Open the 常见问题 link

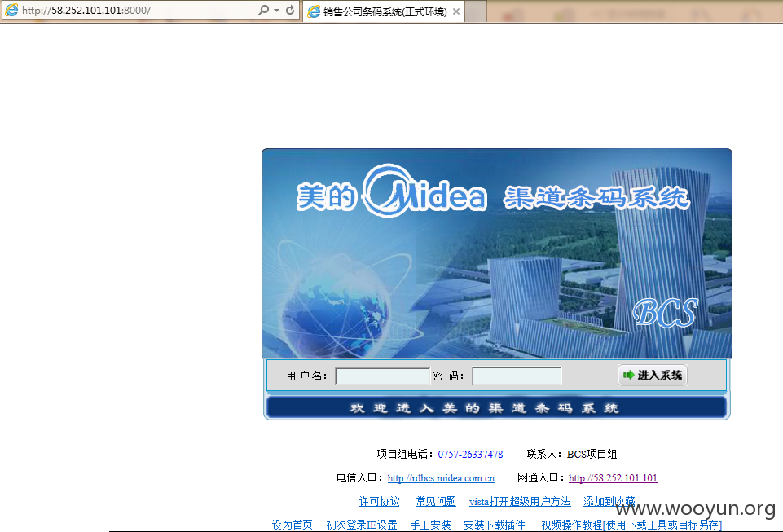[436, 502]
